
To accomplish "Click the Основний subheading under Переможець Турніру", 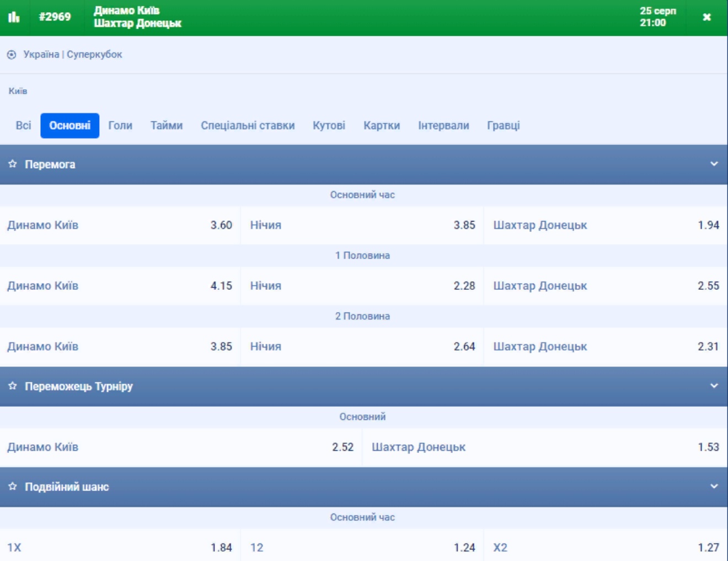I will 362,417.
